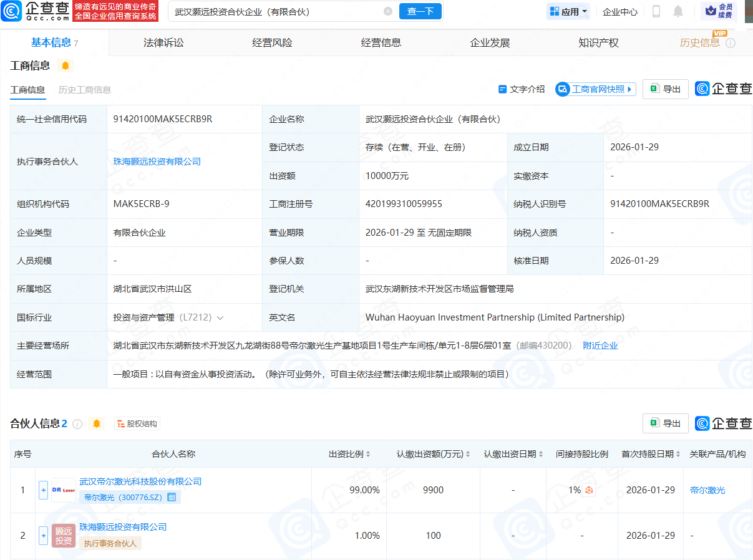This screenshot has height=560, width=753.
Task: Click the mobile phone icon in top bar
Action: click(x=657, y=11)
